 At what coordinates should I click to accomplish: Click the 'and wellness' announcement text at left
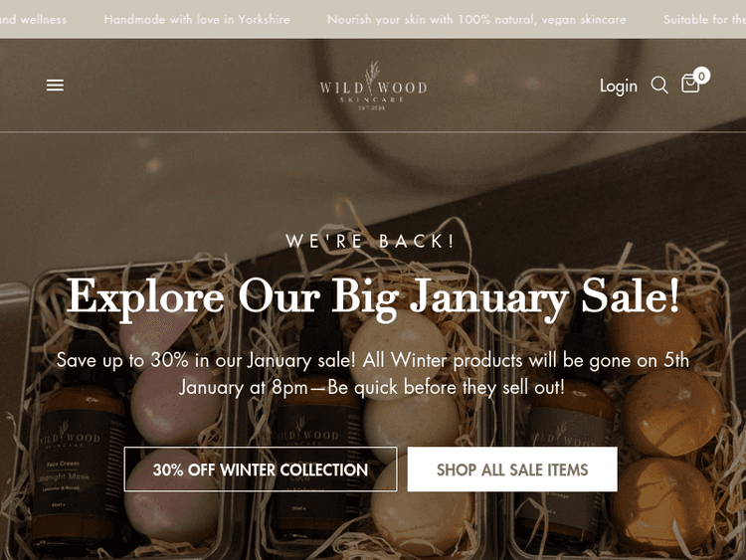(33, 20)
